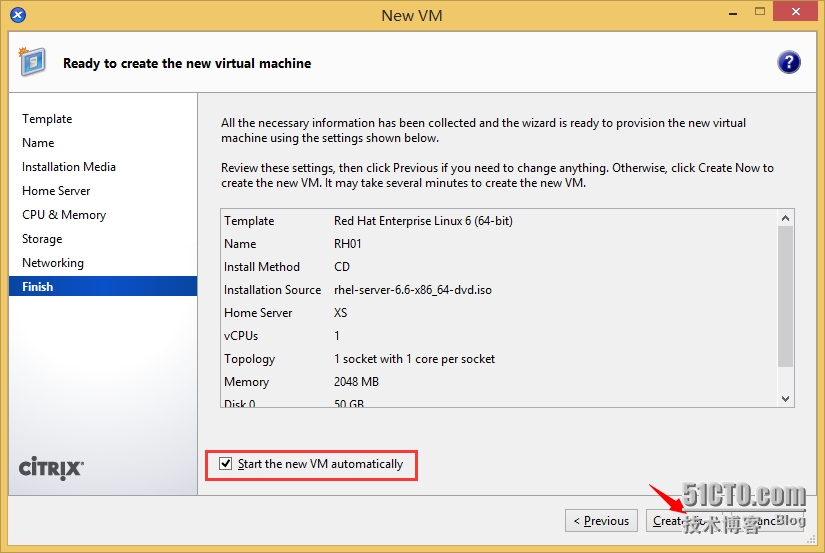Open the Name step in sidebar
825x553 pixels.
click(38, 143)
